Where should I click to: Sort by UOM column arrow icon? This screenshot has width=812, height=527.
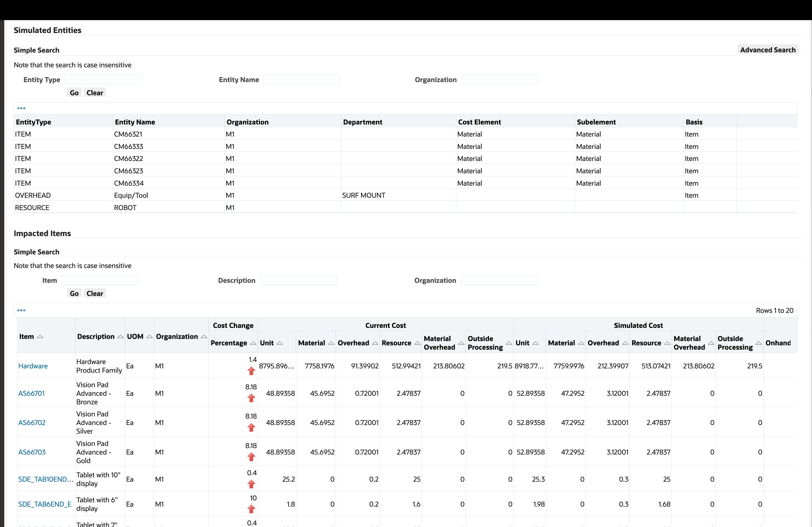pyautogui.click(x=150, y=336)
